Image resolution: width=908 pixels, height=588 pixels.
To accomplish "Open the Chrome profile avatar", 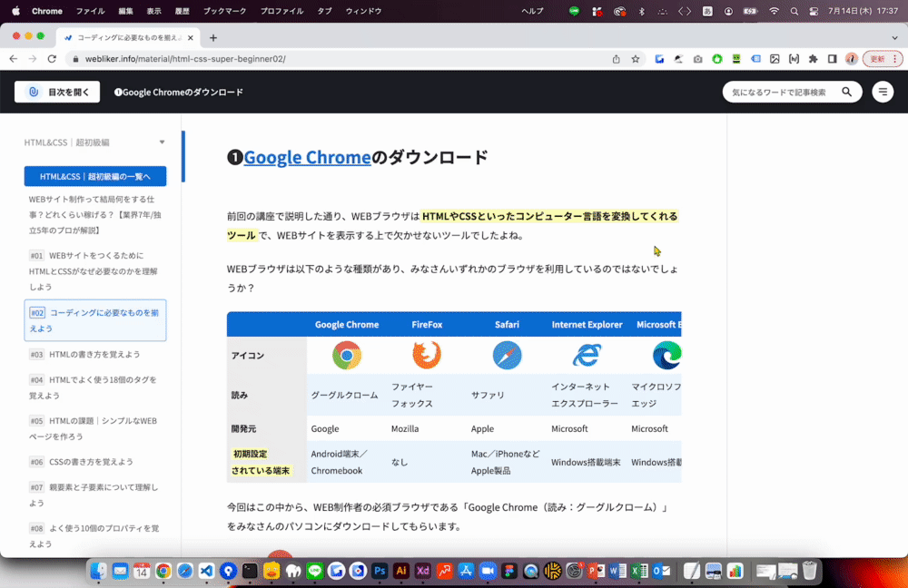I will 852,59.
